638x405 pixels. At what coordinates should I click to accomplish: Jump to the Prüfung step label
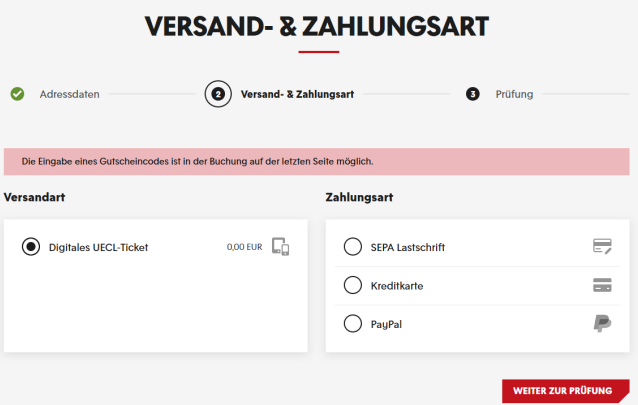tap(514, 94)
